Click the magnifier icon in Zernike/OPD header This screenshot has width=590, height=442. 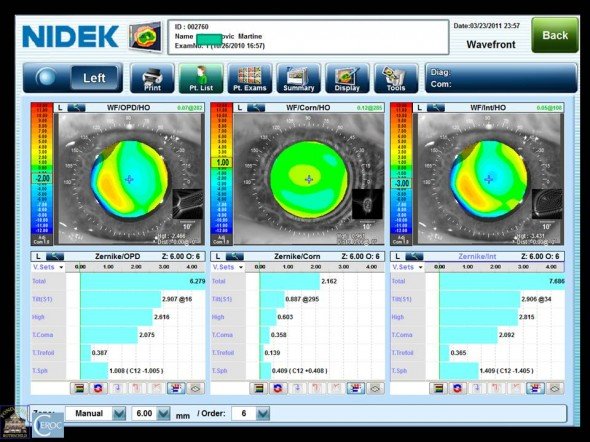(55, 257)
